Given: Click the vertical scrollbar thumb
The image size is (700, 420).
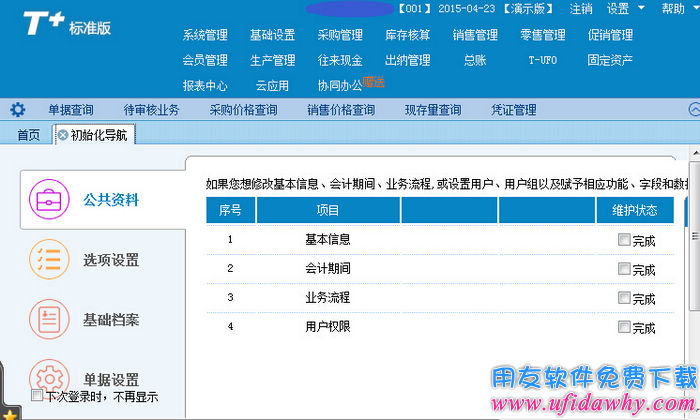Looking at the screenshot, I should (695, 237).
